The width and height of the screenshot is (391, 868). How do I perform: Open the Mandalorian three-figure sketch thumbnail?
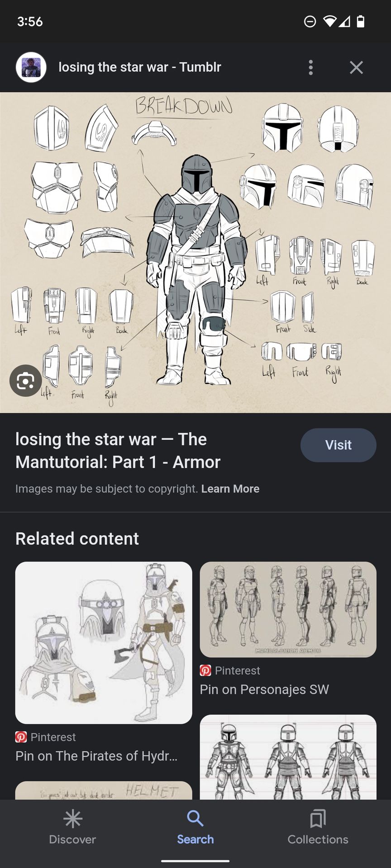tap(288, 757)
